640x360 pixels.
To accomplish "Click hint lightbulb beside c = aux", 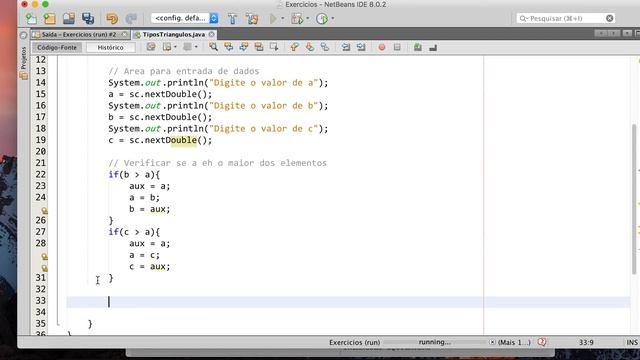I will [x=44, y=268].
